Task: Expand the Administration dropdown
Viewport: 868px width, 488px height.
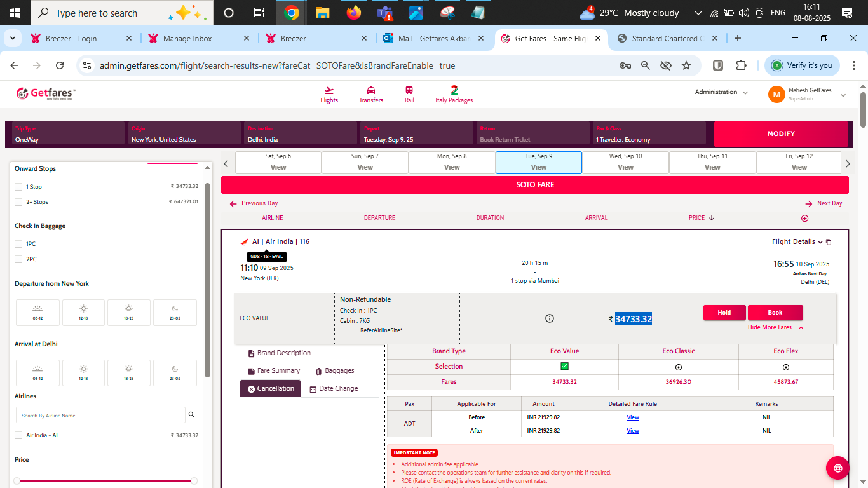Action: [721, 92]
